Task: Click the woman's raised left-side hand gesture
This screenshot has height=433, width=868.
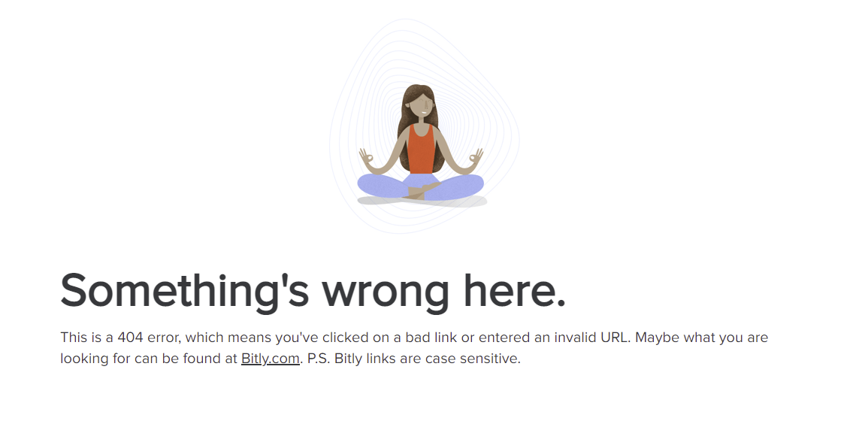Action: [366, 157]
